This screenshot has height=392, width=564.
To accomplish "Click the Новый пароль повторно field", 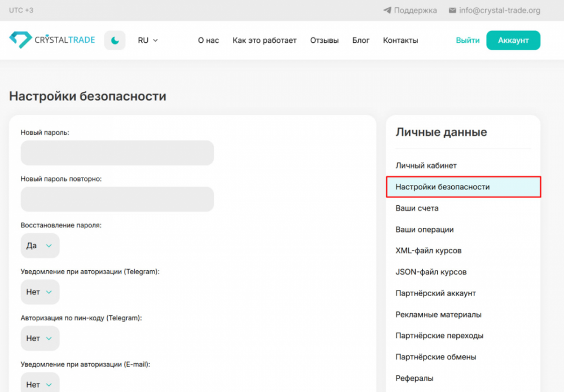I will [x=117, y=199].
